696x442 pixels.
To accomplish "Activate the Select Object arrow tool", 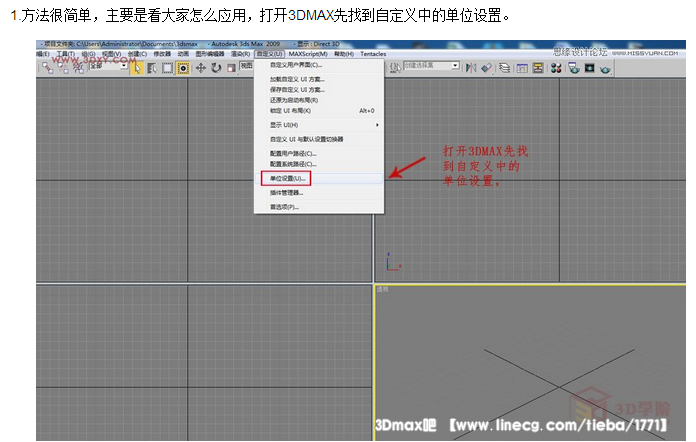I will (x=137, y=68).
